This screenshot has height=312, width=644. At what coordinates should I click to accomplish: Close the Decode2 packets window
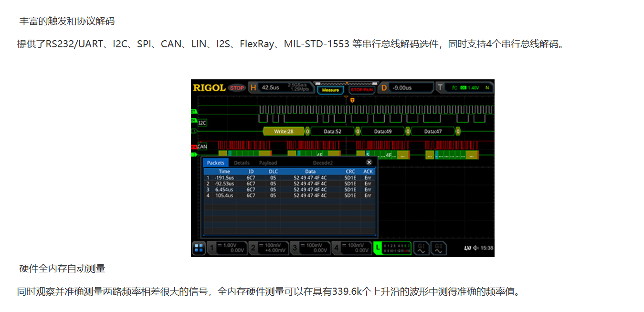click(x=369, y=162)
